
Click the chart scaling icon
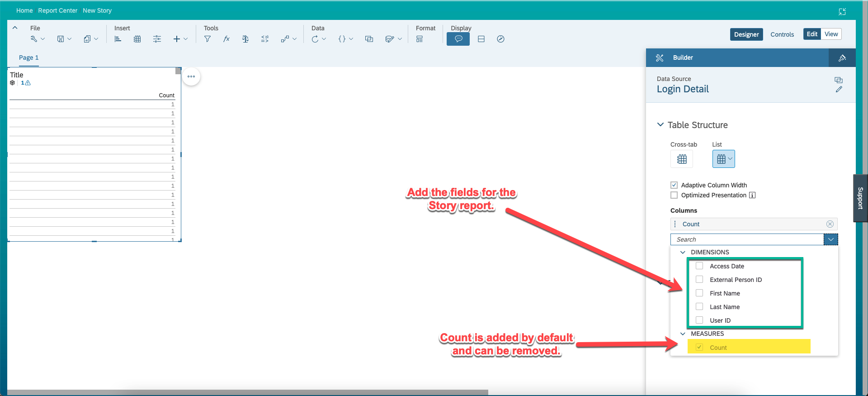[265, 39]
